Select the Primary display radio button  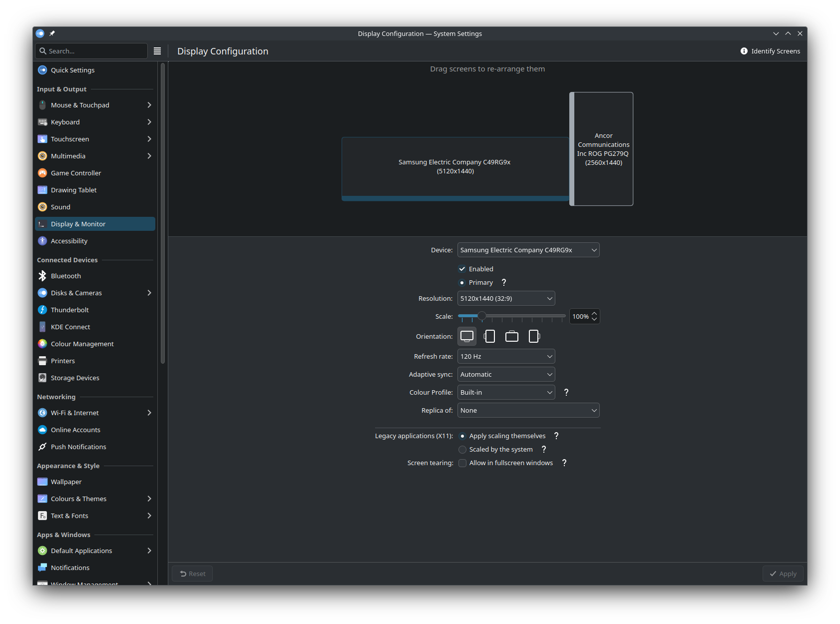point(462,282)
